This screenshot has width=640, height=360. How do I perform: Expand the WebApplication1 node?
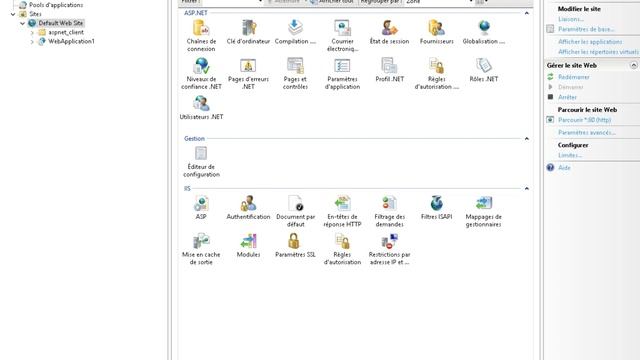point(32,41)
